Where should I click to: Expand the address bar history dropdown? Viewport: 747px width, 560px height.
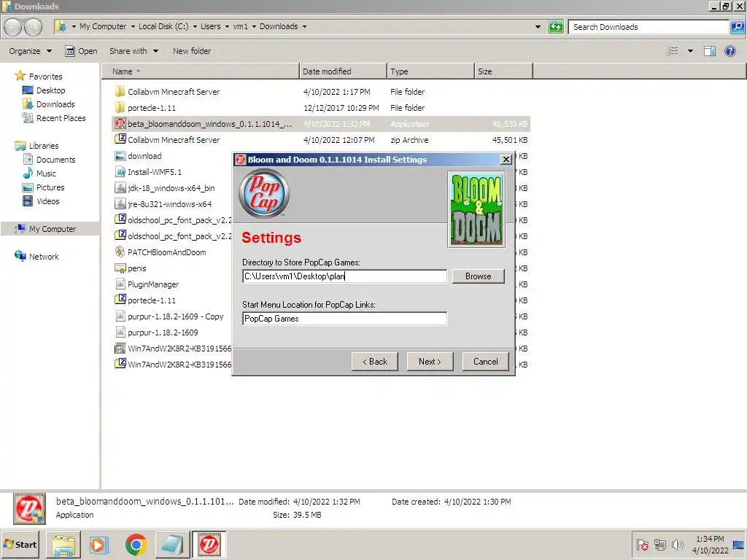[538, 27]
